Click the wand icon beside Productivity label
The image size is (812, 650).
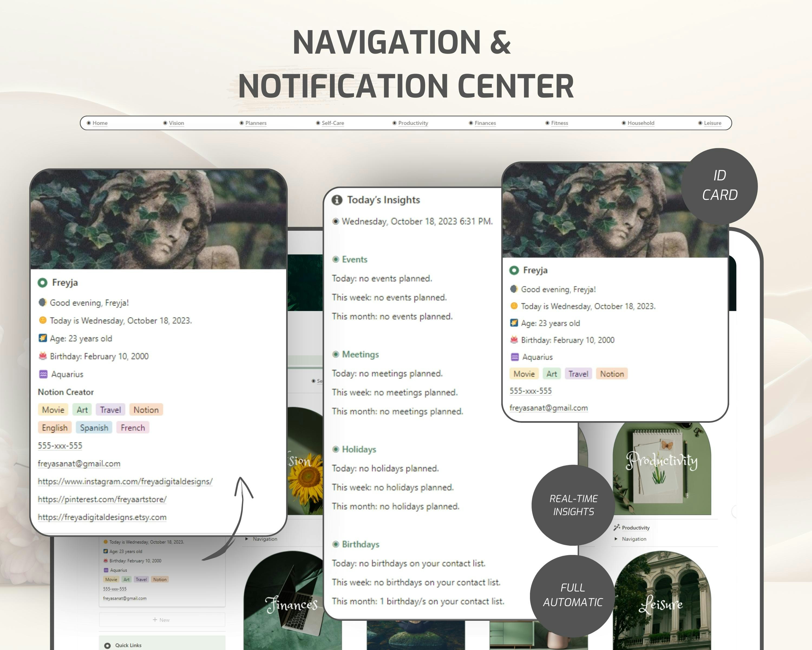tap(617, 528)
